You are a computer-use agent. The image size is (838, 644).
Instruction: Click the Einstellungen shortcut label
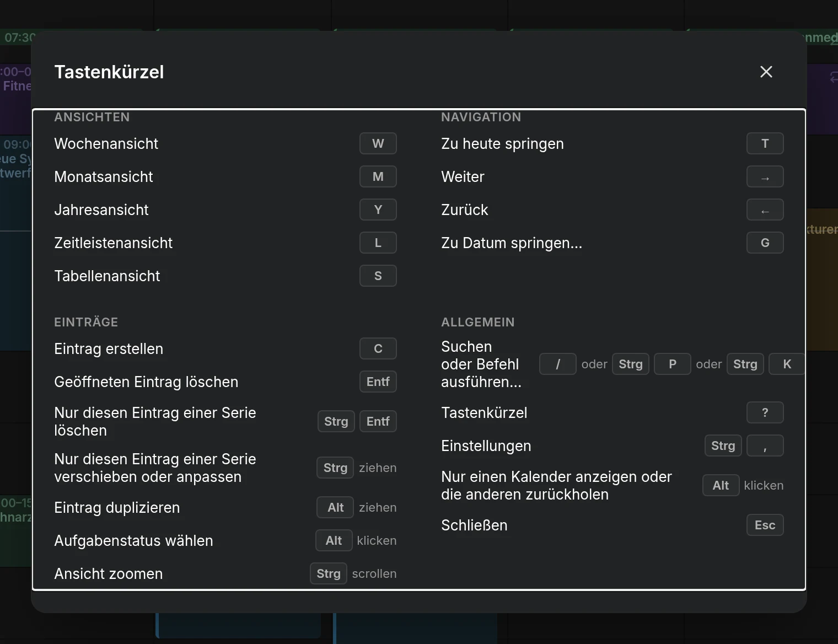pos(486,446)
